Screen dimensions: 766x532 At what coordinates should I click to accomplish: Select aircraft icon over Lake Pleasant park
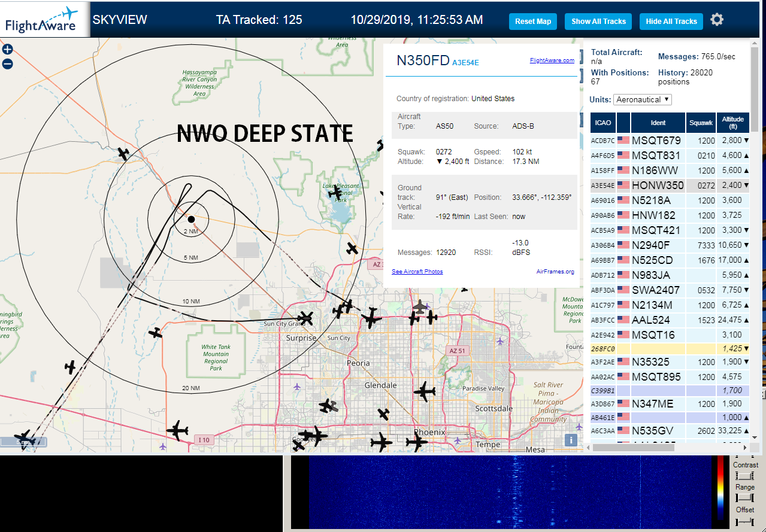pyautogui.click(x=335, y=191)
